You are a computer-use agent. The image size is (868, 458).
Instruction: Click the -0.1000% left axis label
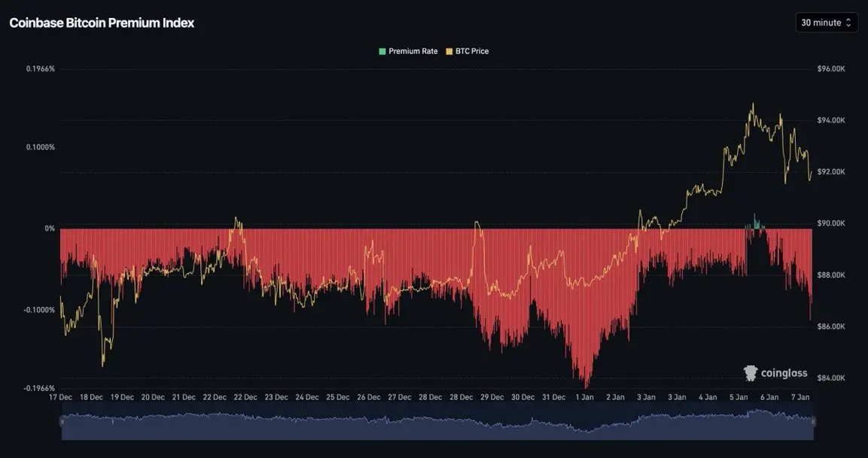[39, 310]
